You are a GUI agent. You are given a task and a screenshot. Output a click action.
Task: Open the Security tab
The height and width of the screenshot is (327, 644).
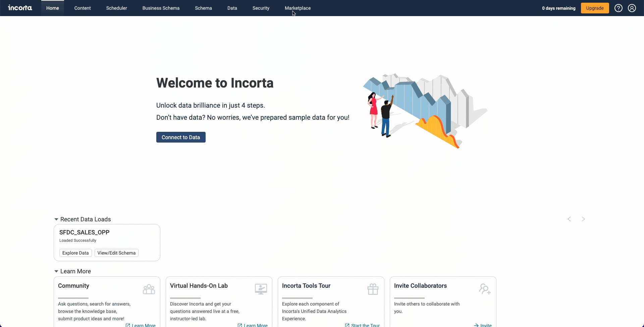(x=261, y=8)
